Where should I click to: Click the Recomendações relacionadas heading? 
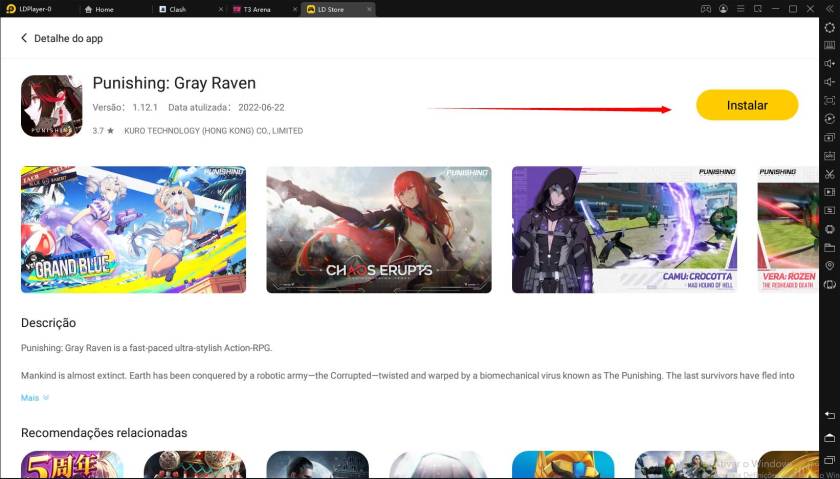(x=104, y=432)
